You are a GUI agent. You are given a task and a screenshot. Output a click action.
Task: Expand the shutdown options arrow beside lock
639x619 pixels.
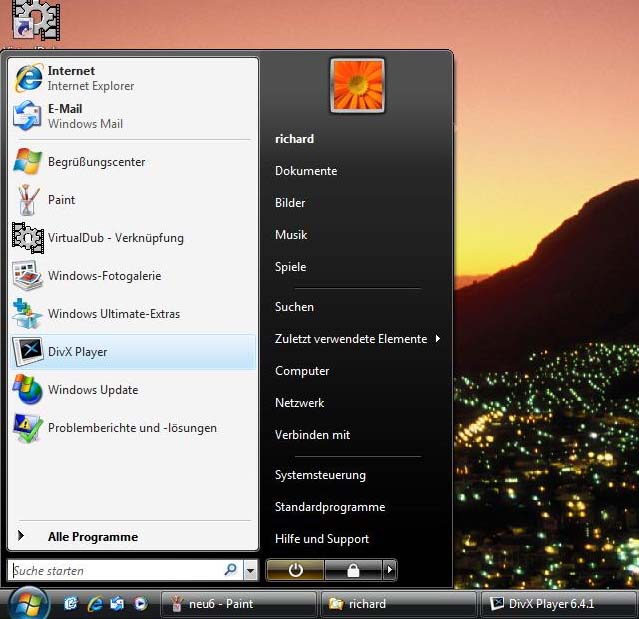tap(390, 570)
